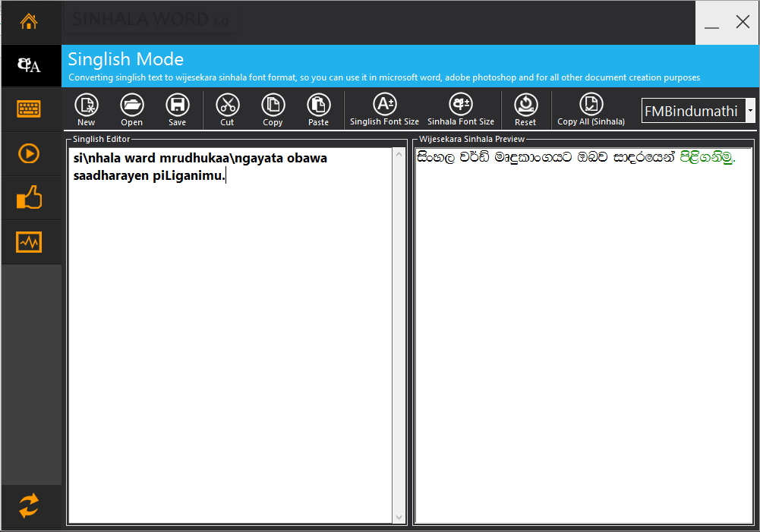Paste from clipboard
Screen dimensions: 760x532
tap(318, 110)
